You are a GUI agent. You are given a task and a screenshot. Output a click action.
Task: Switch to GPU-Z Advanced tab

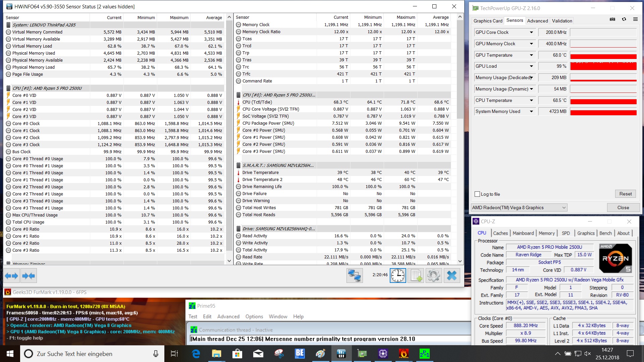pyautogui.click(x=537, y=21)
